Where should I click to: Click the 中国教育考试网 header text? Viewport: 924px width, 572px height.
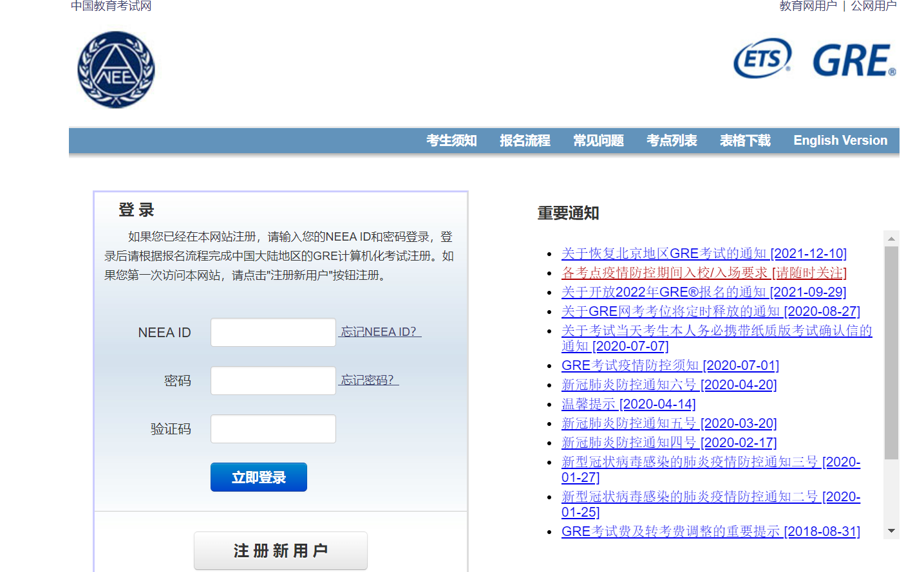pos(111,6)
